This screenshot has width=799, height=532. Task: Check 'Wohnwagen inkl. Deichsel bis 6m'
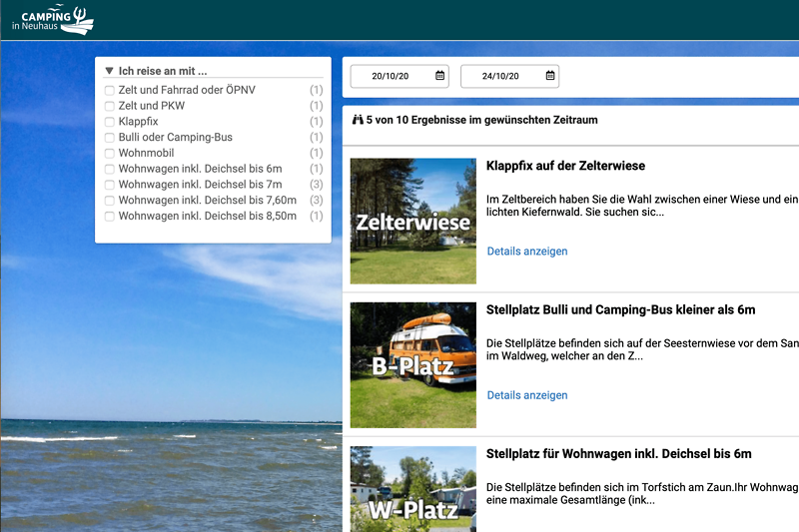[110, 170]
